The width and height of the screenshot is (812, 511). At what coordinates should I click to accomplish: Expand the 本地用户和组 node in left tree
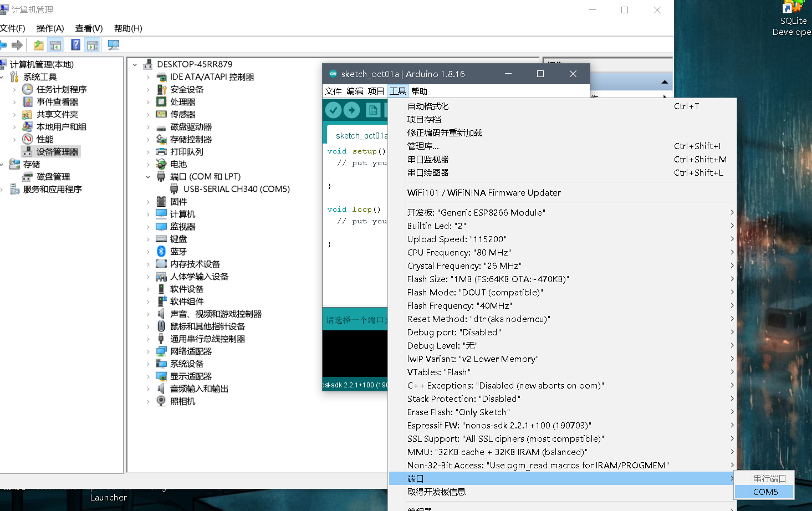point(14,127)
